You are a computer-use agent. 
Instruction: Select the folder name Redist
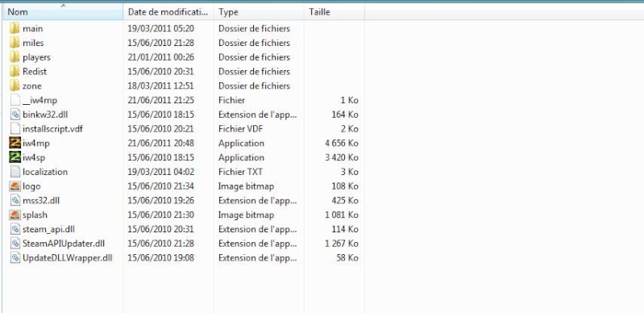[35, 72]
